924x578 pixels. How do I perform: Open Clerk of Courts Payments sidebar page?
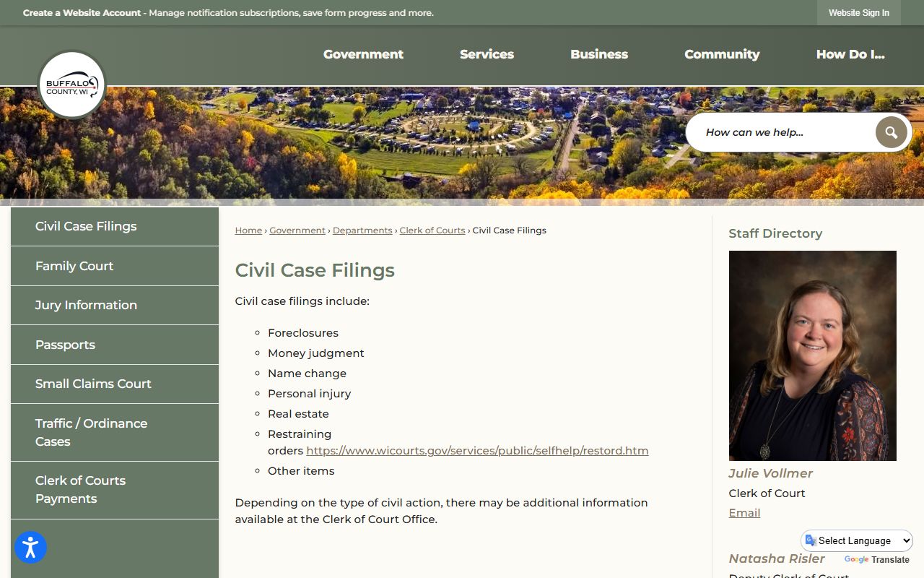[115, 490]
